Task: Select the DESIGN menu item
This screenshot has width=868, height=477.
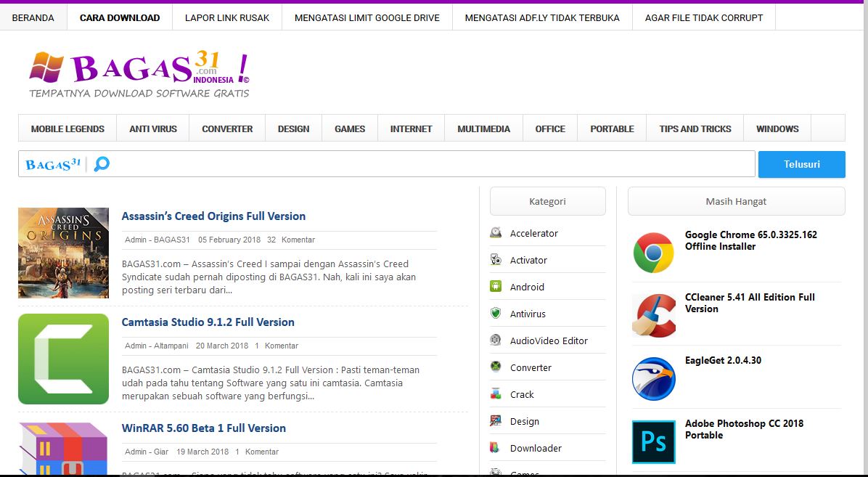Action: click(x=293, y=129)
